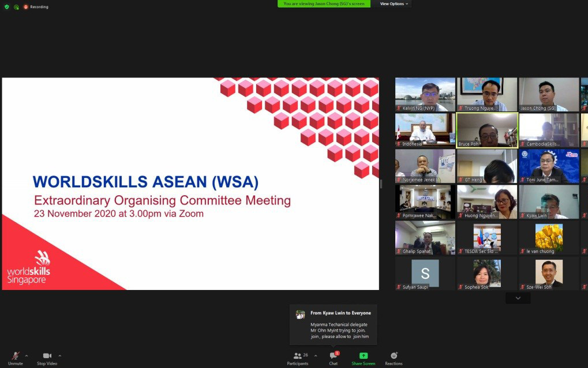Click muted mic icon on Kelvin NG tile
The image size is (588, 368).
(399, 108)
